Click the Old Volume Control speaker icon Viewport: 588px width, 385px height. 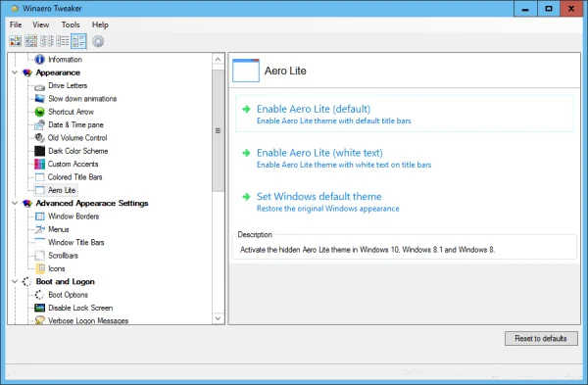tap(39, 138)
